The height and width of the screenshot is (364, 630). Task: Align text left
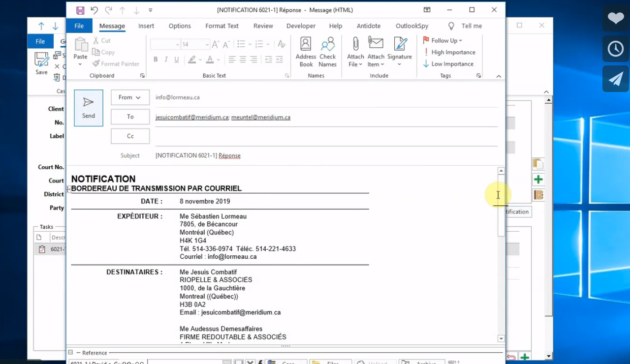tap(232, 60)
